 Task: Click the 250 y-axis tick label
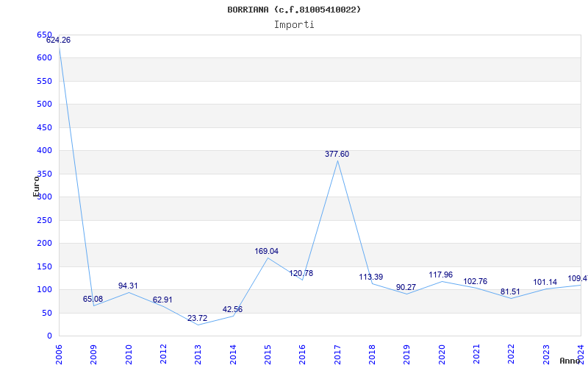(44, 220)
